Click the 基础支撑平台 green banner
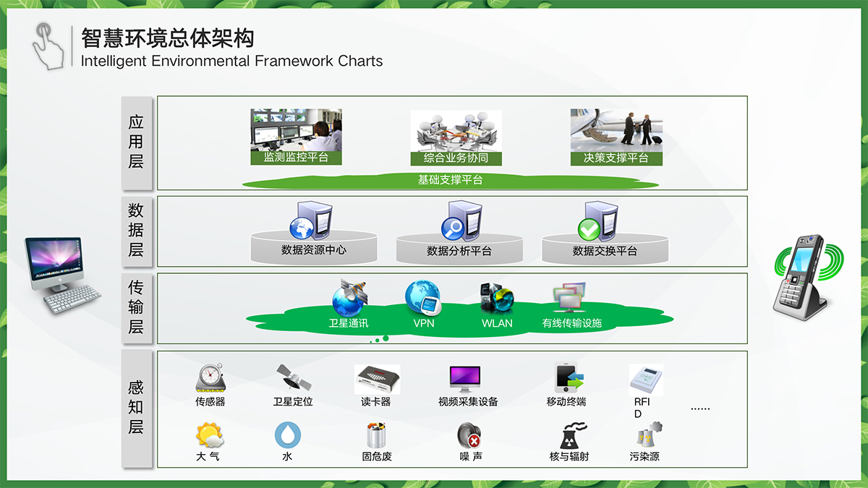The image size is (868, 488). coord(451,180)
